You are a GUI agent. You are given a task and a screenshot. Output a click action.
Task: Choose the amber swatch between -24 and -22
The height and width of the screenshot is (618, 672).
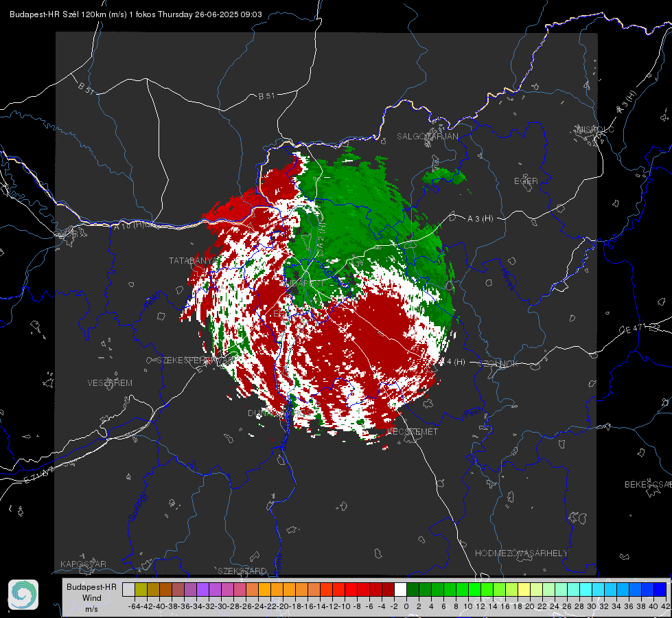(264, 589)
